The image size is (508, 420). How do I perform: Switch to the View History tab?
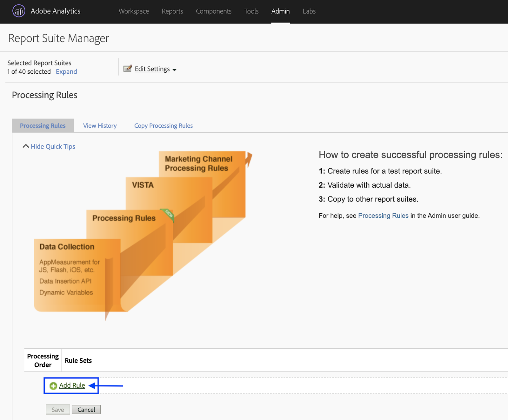click(100, 126)
